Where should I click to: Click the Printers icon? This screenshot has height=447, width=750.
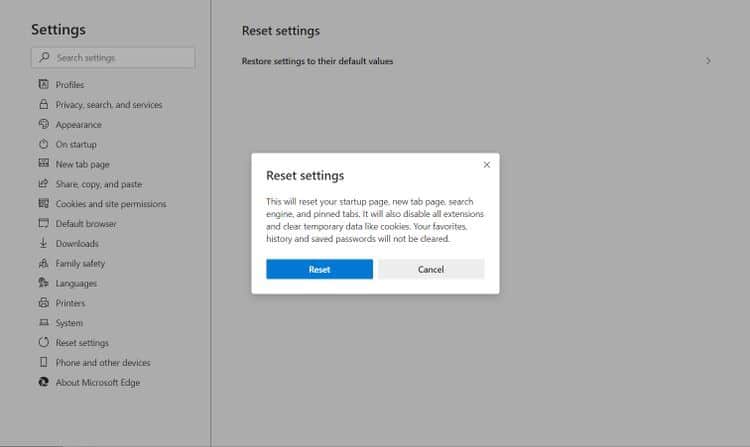point(44,303)
